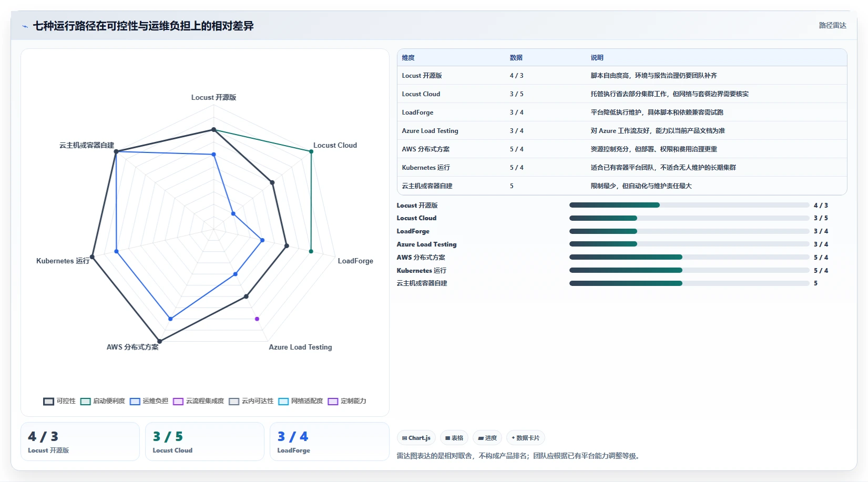This screenshot has width=868, height=482.
Task: Click the purple data point near Azure axis
Action: click(x=257, y=319)
